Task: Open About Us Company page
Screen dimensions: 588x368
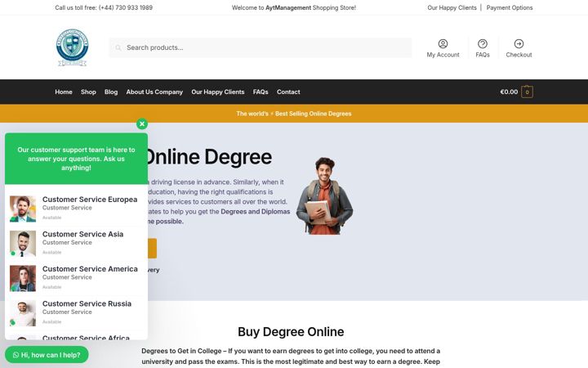Action: pos(154,92)
